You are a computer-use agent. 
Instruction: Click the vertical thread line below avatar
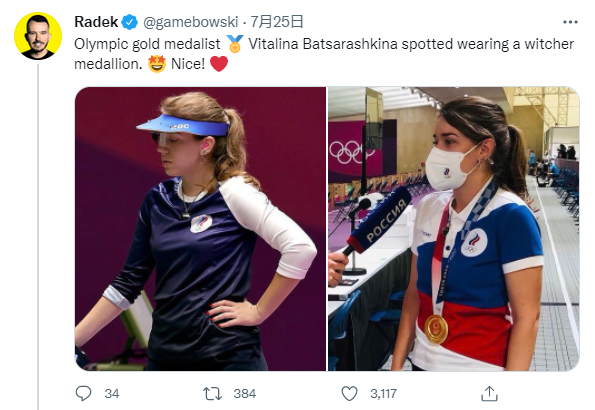pyautogui.click(x=38, y=237)
